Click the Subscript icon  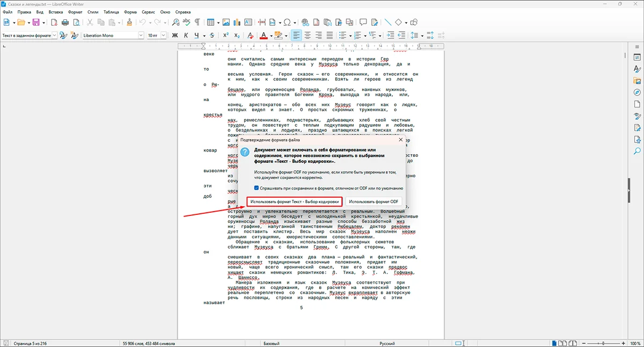(237, 35)
